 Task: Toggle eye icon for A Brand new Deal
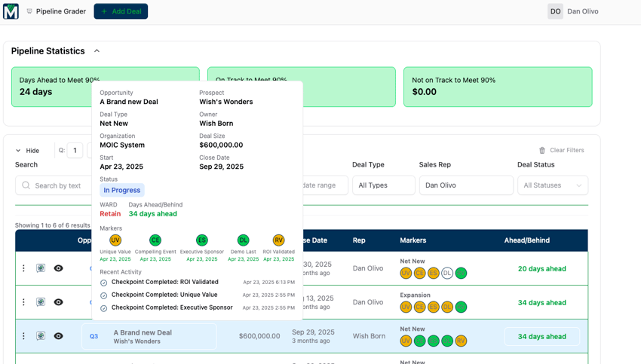[59, 336]
